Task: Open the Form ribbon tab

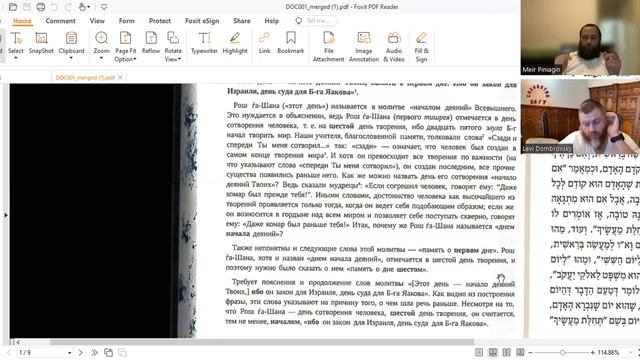Action: click(x=127, y=21)
